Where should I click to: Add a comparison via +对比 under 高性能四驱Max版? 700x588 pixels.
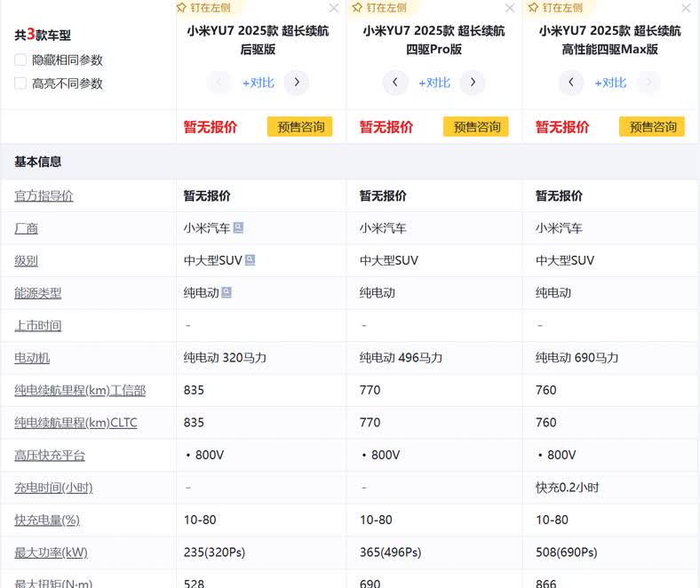click(610, 83)
